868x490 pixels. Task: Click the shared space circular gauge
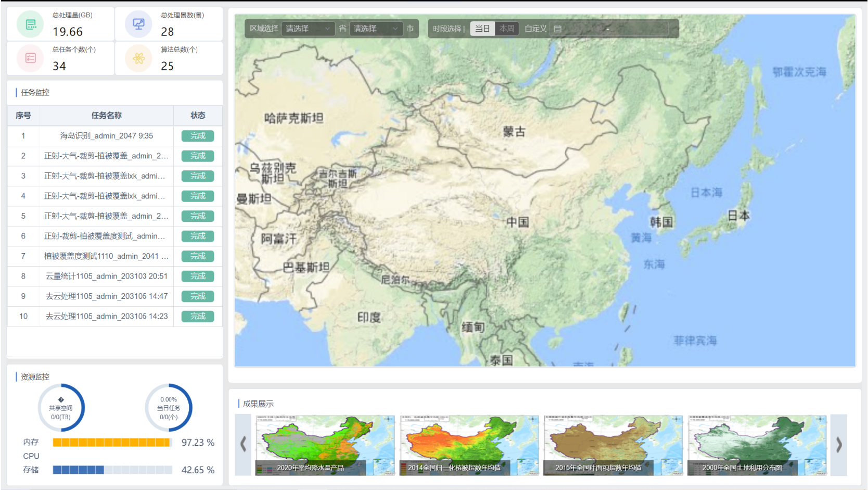(x=61, y=408)
